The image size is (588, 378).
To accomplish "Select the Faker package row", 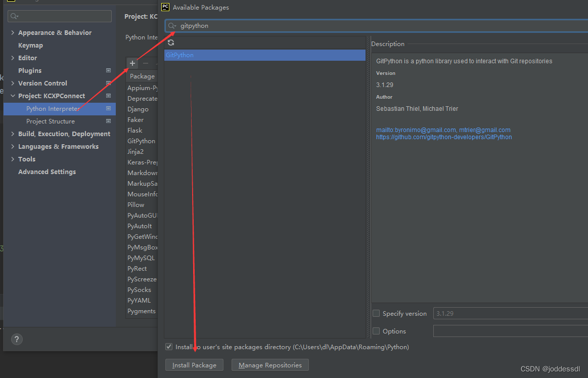I will click(142, 120).
